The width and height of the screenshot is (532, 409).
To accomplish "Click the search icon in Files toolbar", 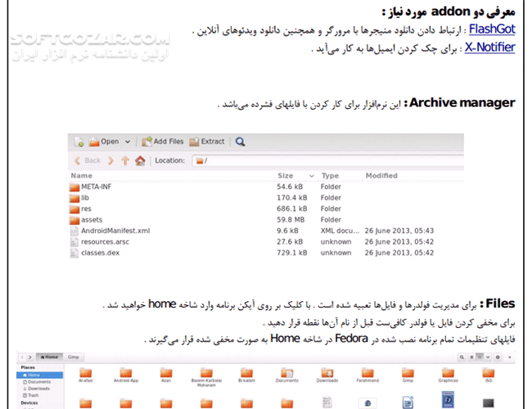I will pos(462,357).
